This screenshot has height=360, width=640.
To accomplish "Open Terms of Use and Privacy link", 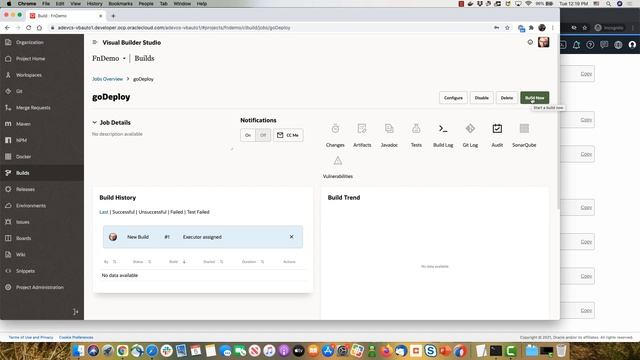I will (31, 337).
